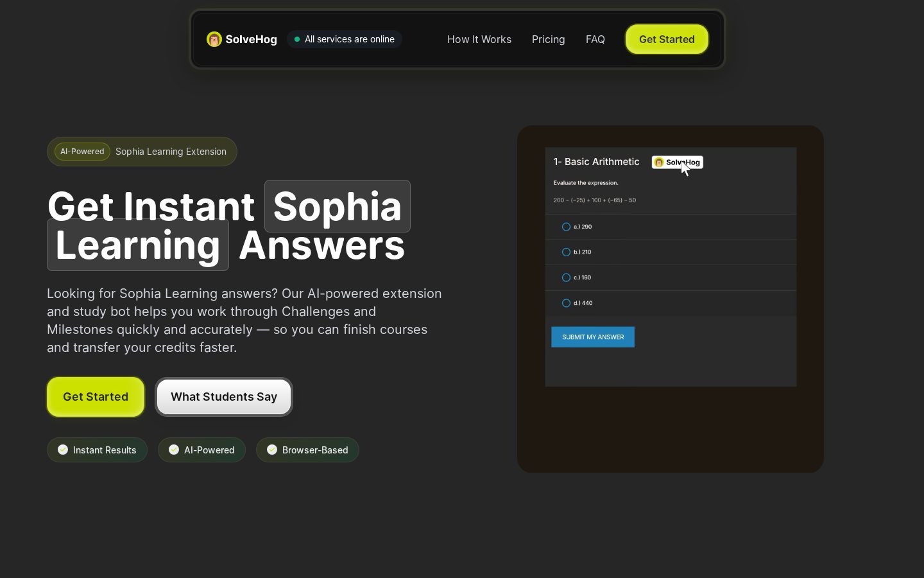Viewport: 924px width, 578px height.
Task: Click Get Started in the navigation bar
Action: (667, 39)
